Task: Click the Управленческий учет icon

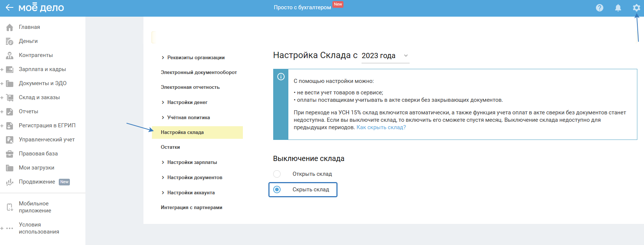Action: pos(10,140)
